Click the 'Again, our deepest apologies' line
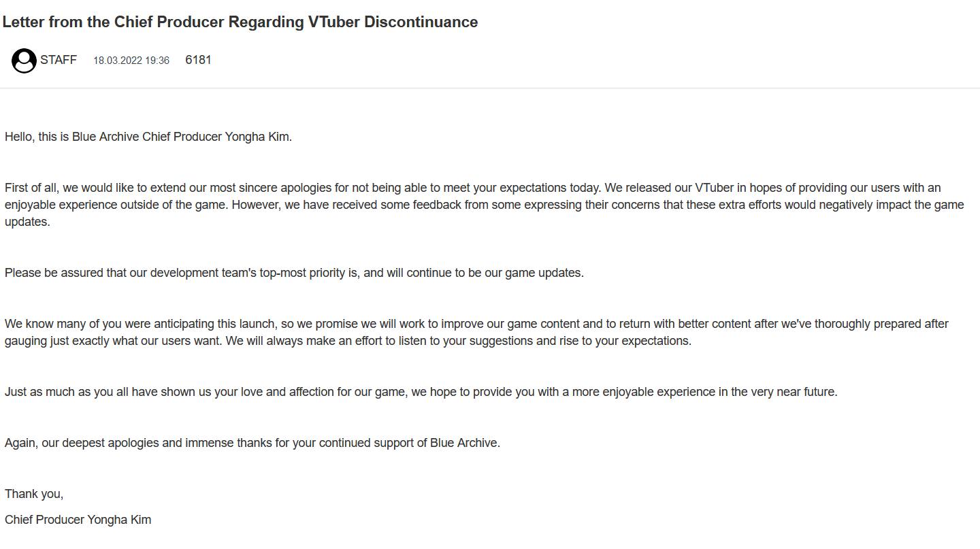Screen dimensions: 980x549 coord(252,443)
